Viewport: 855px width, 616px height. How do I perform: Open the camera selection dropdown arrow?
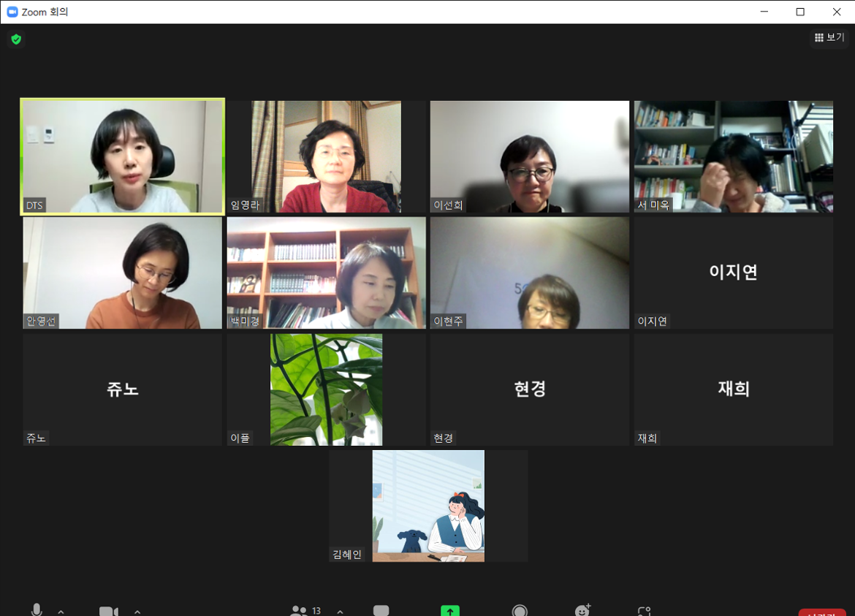(x=136, y=612)
